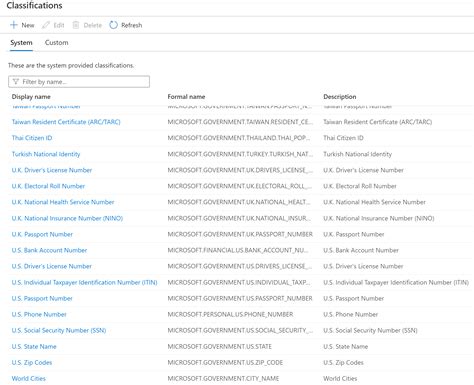Click the Display name column header
The image size is (474, 385).
(31, 97)
